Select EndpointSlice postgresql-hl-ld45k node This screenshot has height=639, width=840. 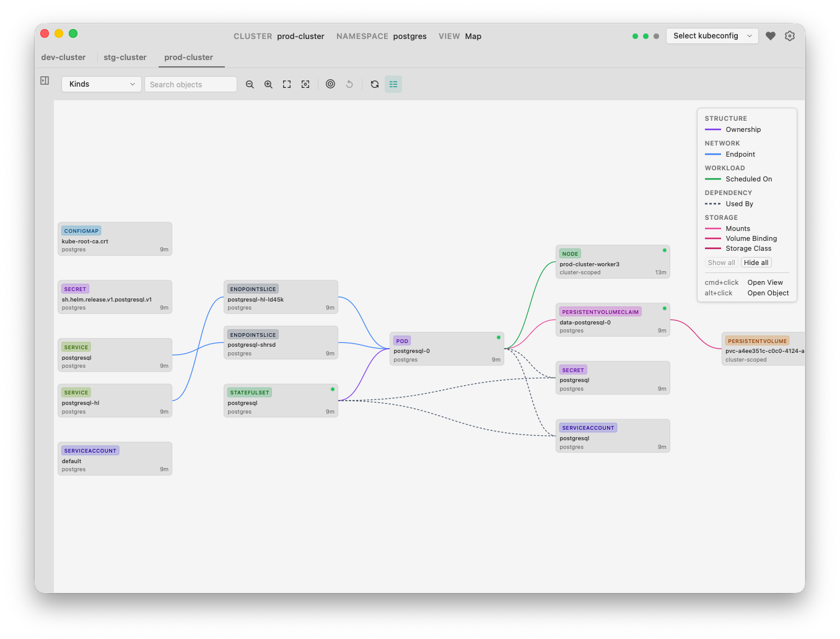[x=281, y=297]
